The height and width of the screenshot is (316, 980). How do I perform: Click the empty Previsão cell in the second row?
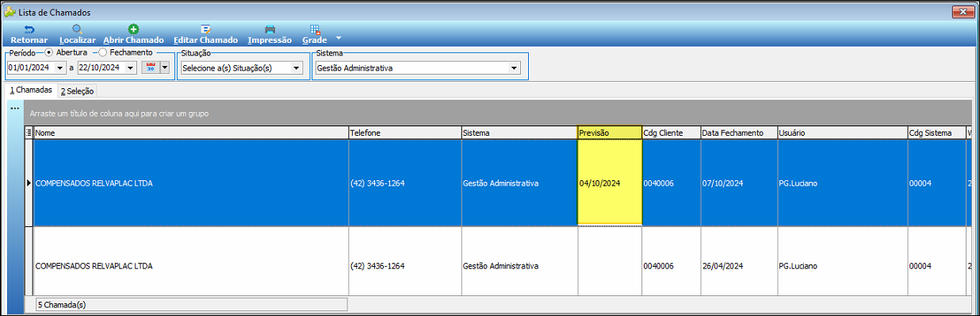click(x=610, y=266)
